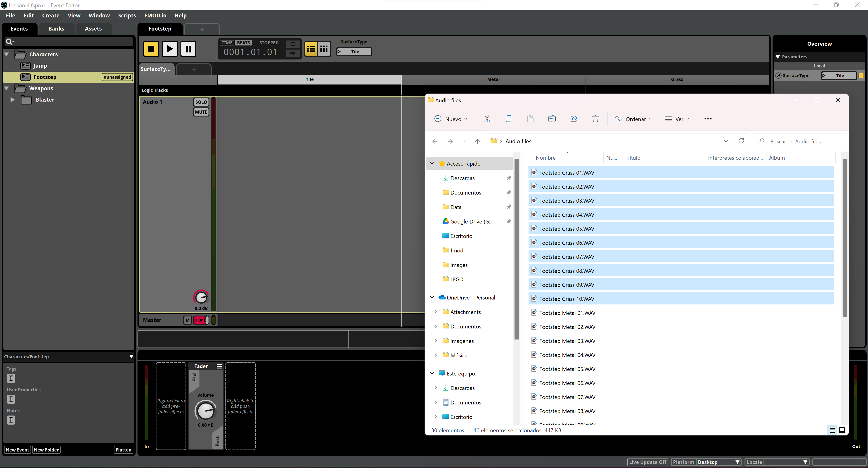Switch to the Banks tab
The width and height of the screenshot is (868, 468).
56,29
